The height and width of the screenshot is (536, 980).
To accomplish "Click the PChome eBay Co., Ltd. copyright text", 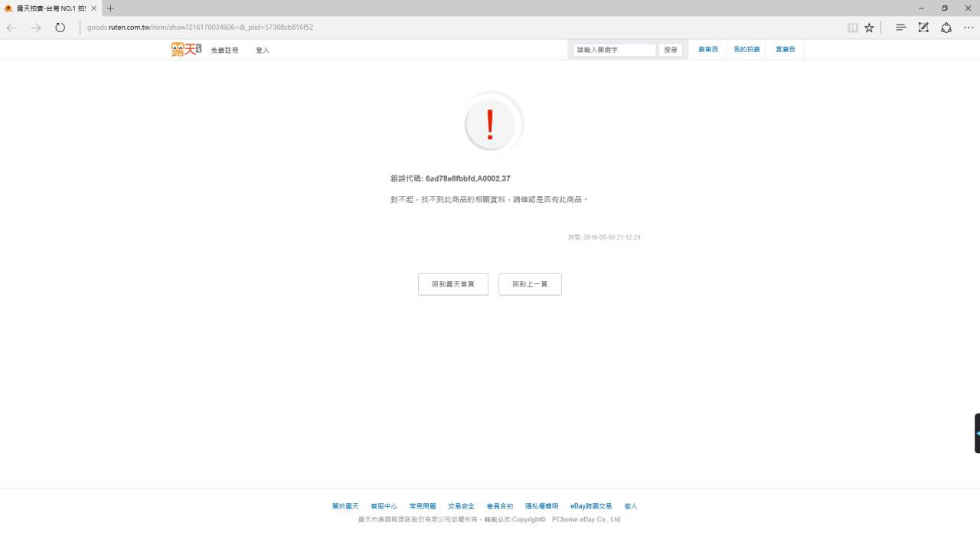I will tap(586, 519).
